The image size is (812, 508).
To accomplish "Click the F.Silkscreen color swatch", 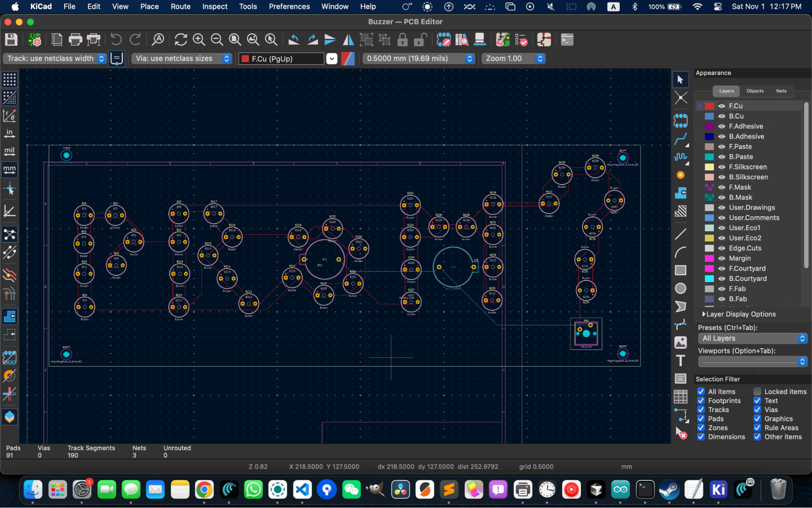I will (709, 167).
